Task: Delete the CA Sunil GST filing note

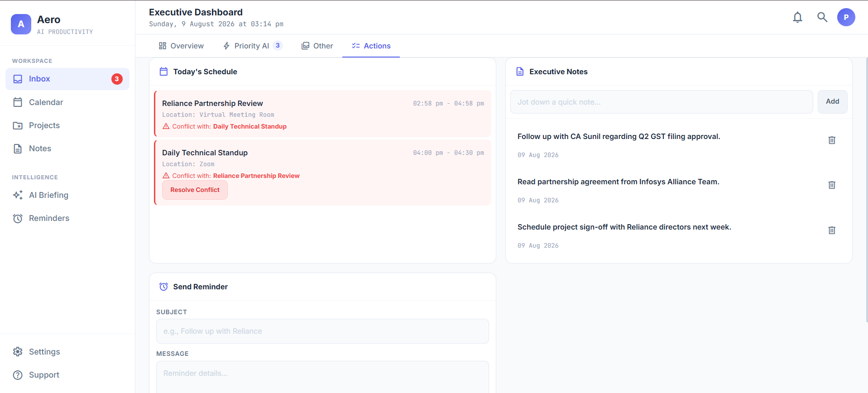Action: point(831,140)
